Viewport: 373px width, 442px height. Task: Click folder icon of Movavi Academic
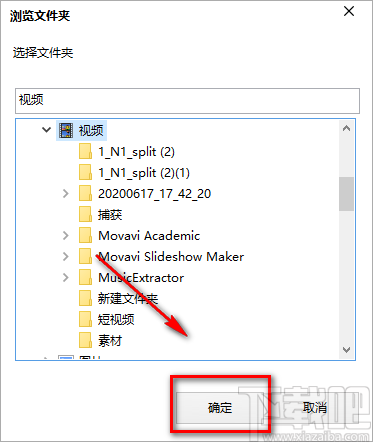[86, 235]
